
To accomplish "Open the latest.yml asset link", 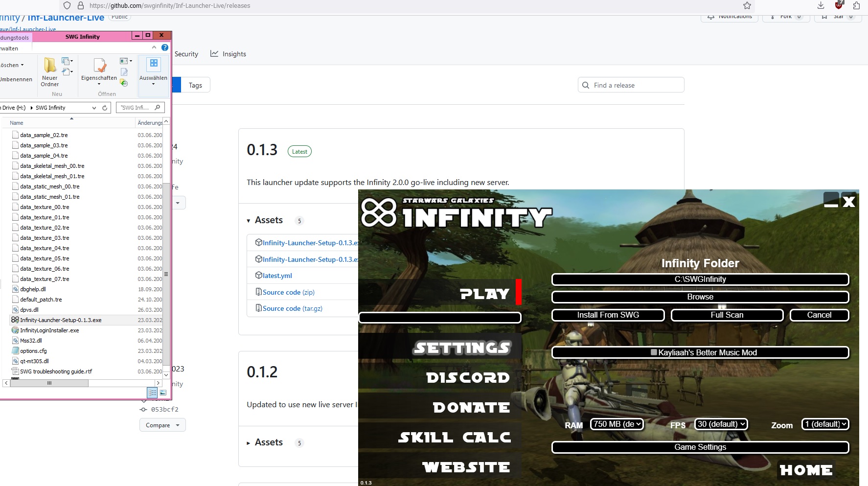I will [277, 276].
